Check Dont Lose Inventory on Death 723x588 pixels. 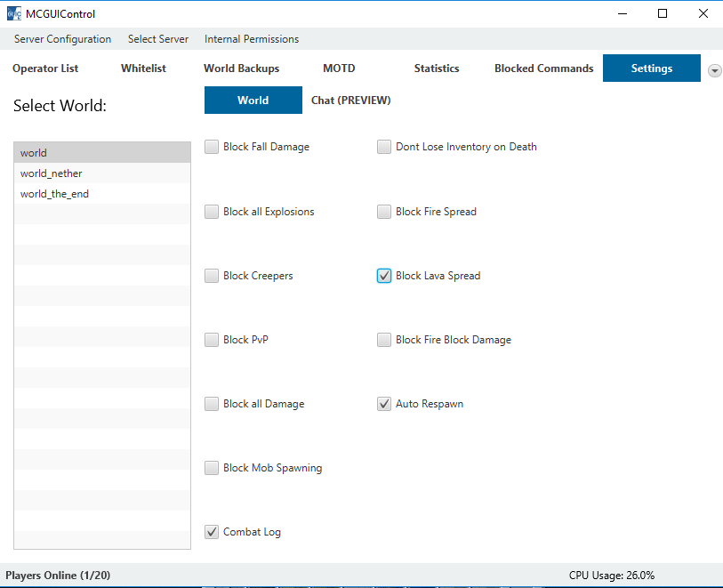[x=384, y=148]
